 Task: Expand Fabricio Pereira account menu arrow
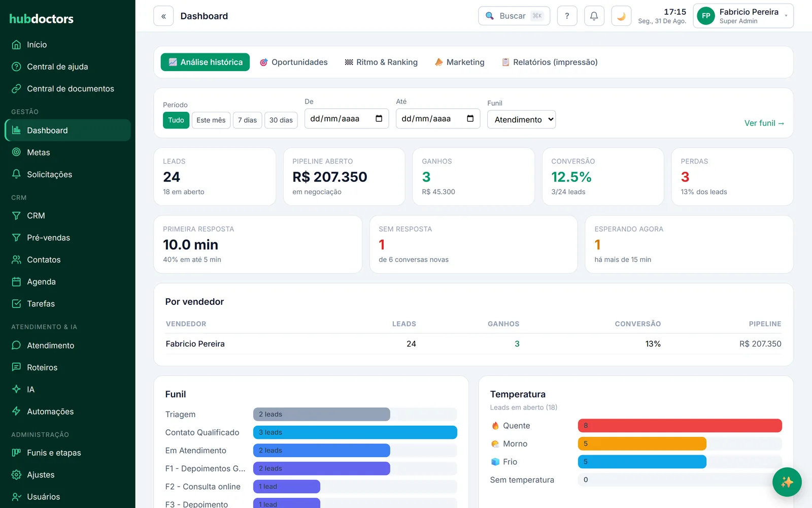(x=786, y=16)
